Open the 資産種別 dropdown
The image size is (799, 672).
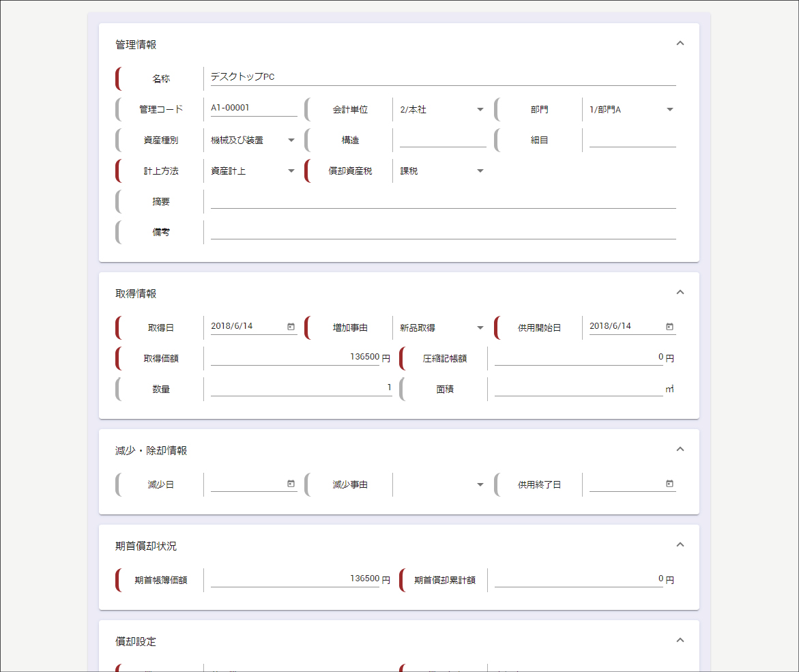point(253,140)
